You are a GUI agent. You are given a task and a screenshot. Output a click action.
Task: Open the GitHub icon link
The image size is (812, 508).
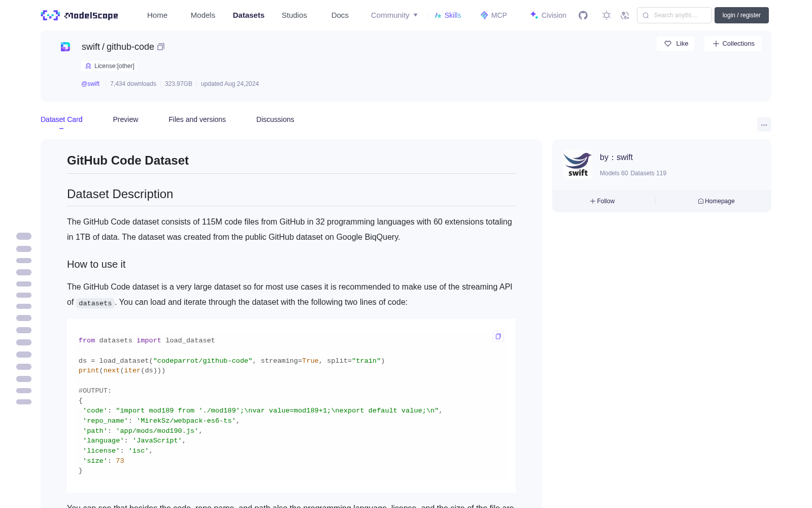(x=583, y=15)
